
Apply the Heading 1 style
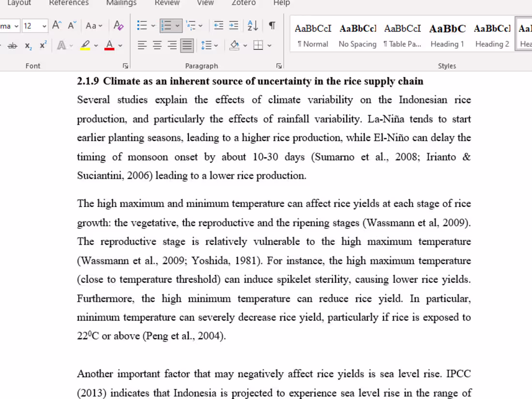[447, 35]
